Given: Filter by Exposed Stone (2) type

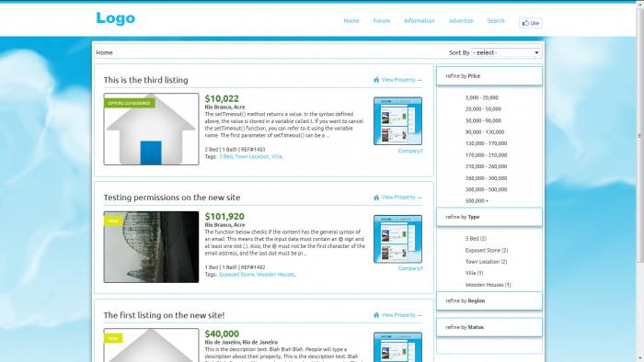Looking at the screenshot, I should [487, 250].
